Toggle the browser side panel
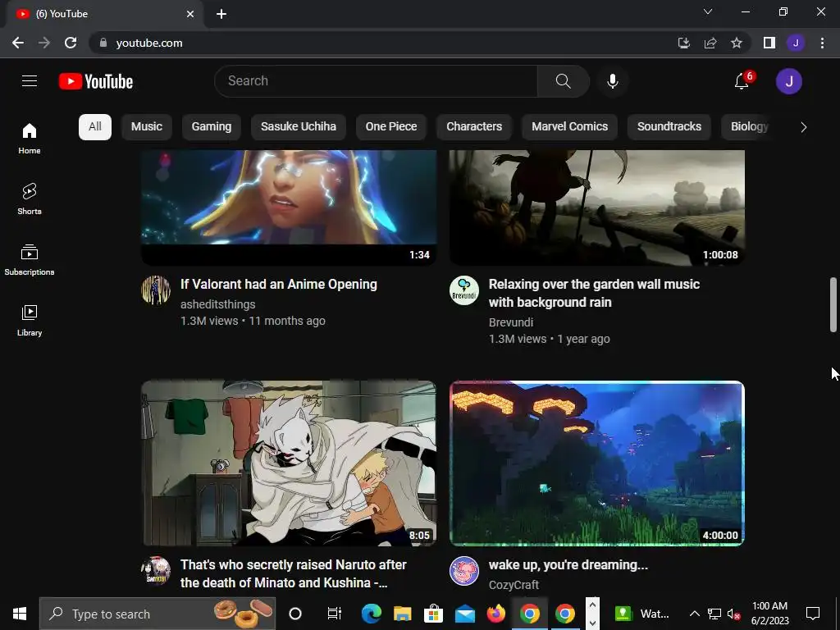Screen dimensions: 840x630 [769, 43]
